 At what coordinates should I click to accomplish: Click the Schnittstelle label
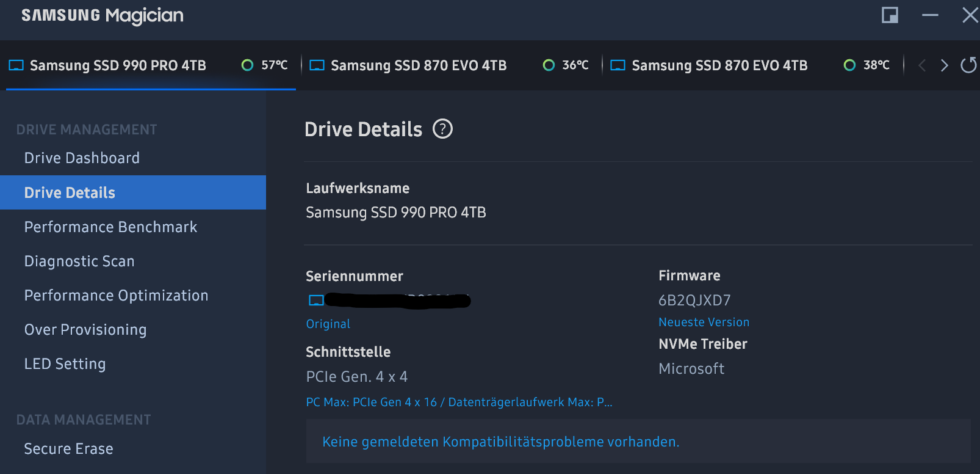(348, 352)
